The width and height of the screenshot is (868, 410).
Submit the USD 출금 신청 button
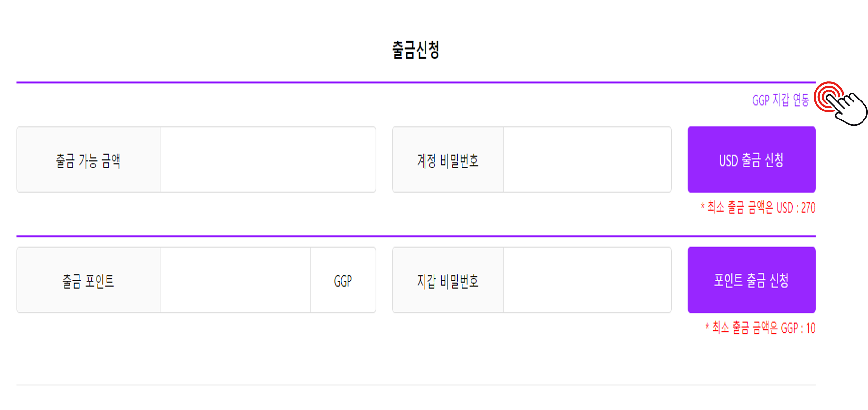point(751,159)
